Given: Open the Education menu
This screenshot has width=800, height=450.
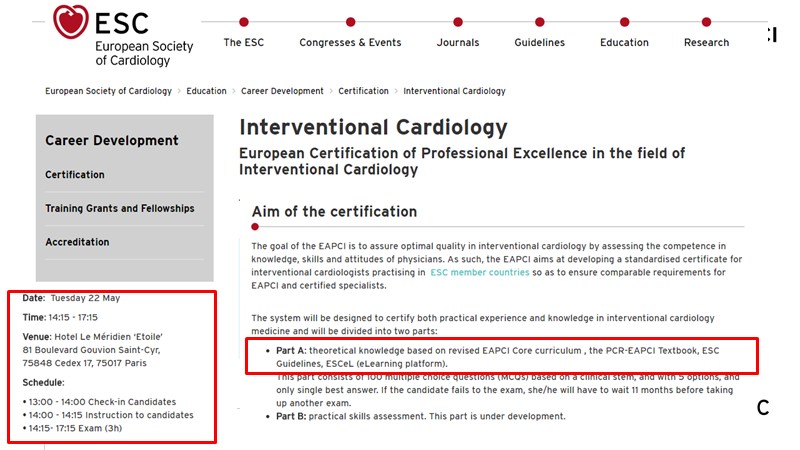Looking at the screenshot, I should tap(624, 43).
